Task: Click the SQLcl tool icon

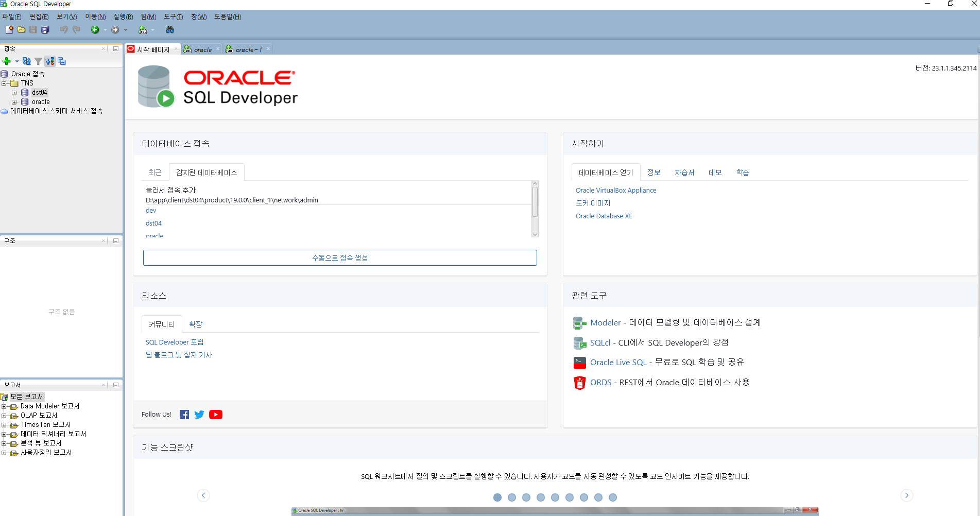Action: coord(580,343)
